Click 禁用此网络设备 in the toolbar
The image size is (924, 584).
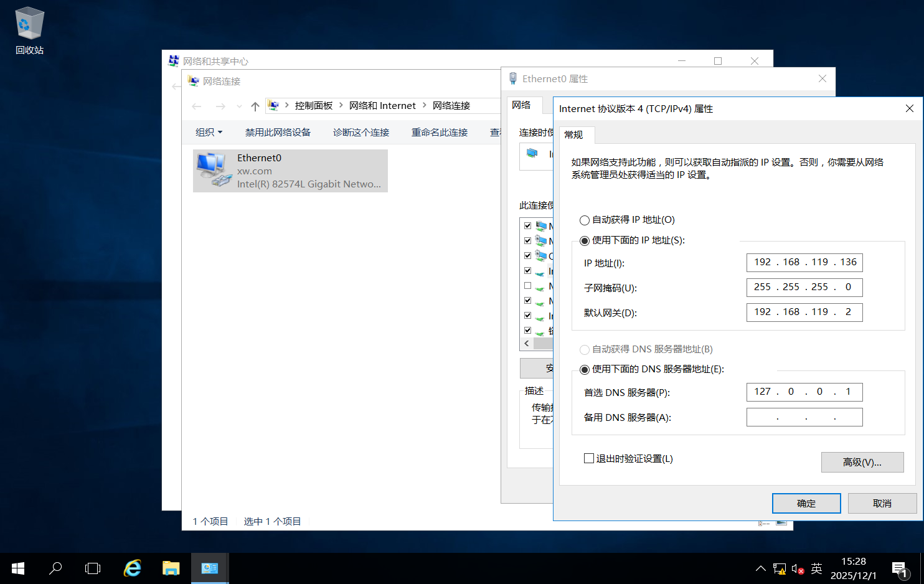pyautogui.click(x=278, y=131)
